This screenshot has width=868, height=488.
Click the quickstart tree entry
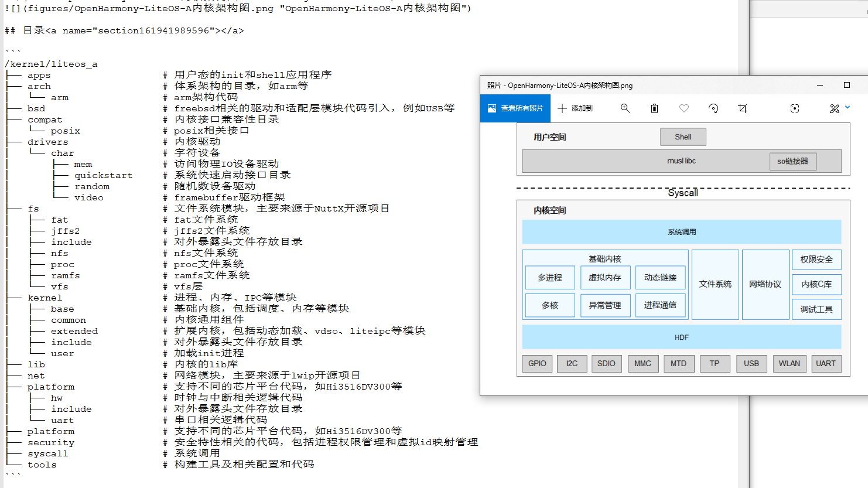pos(104,176)
